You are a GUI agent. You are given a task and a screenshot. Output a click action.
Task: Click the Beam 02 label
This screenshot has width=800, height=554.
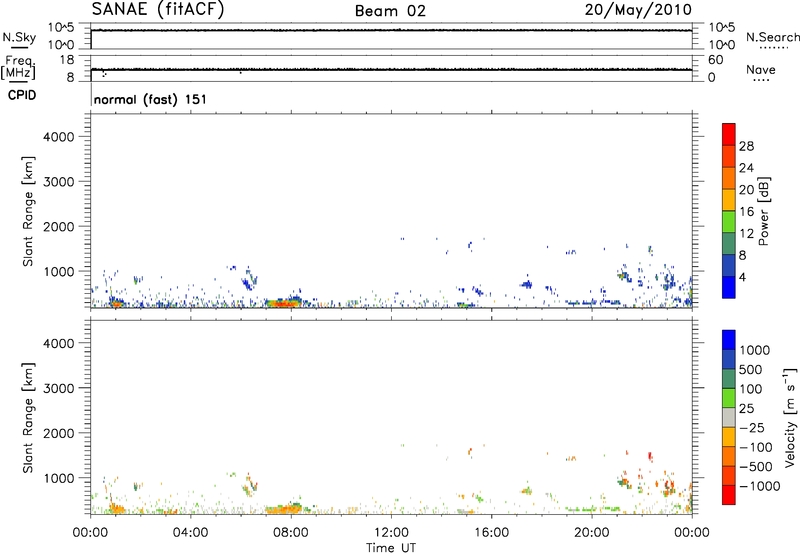pos(390,11)
